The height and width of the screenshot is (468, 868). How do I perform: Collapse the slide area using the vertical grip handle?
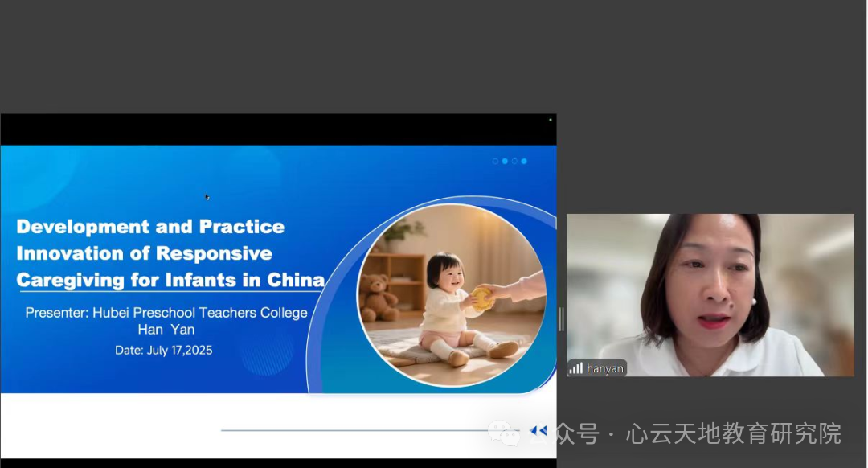click(x=561, y=318)
